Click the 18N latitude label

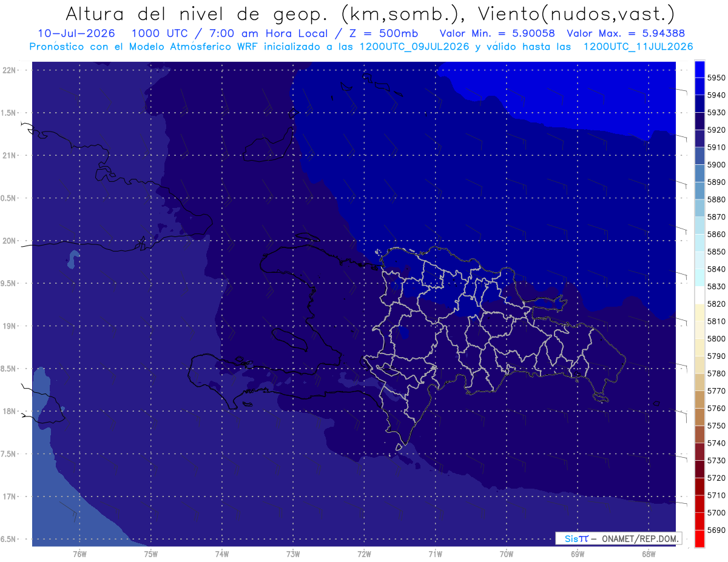pyautogui.click(x=8, y=412)
